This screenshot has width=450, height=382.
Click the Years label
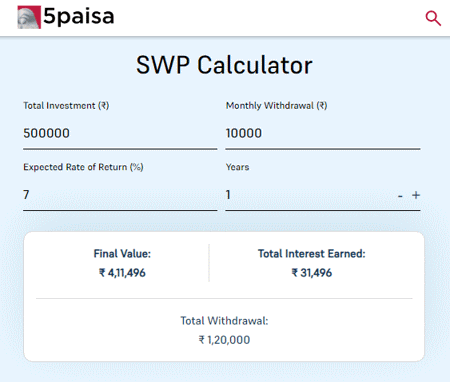click(237, 167)
